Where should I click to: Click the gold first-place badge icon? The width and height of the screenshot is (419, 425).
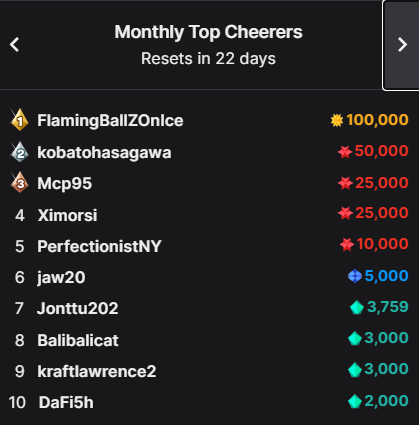(20, 120)
